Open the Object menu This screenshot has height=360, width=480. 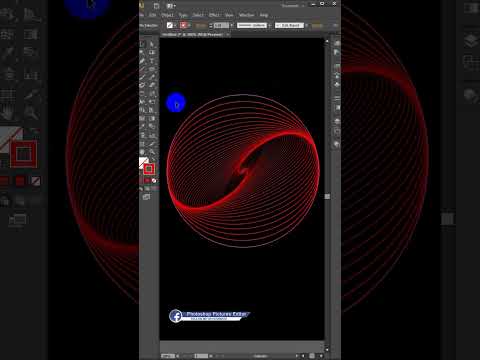[x=167, y=15]
